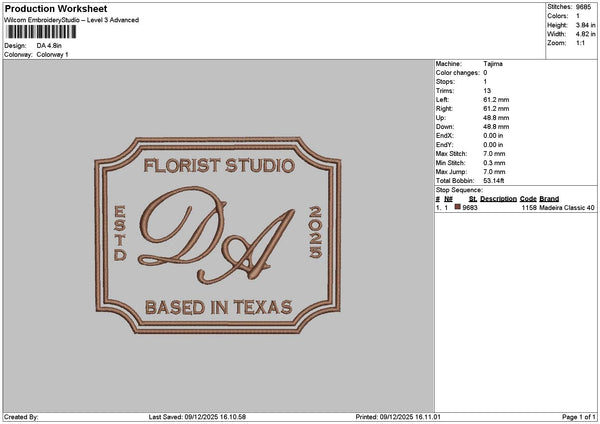The image size is (600, 424).
Task: Click the Zoom value '1:1'
Action: point(580,43)
